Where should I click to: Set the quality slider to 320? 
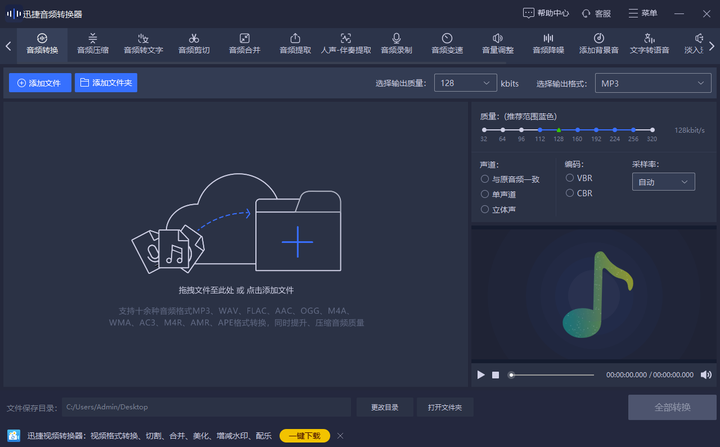click(x=652, y=130)
